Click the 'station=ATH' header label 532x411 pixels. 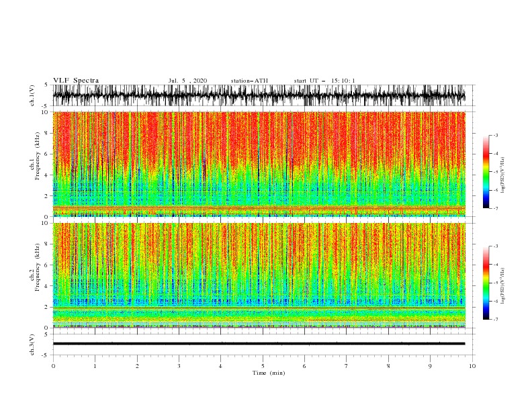click(249, 81)
